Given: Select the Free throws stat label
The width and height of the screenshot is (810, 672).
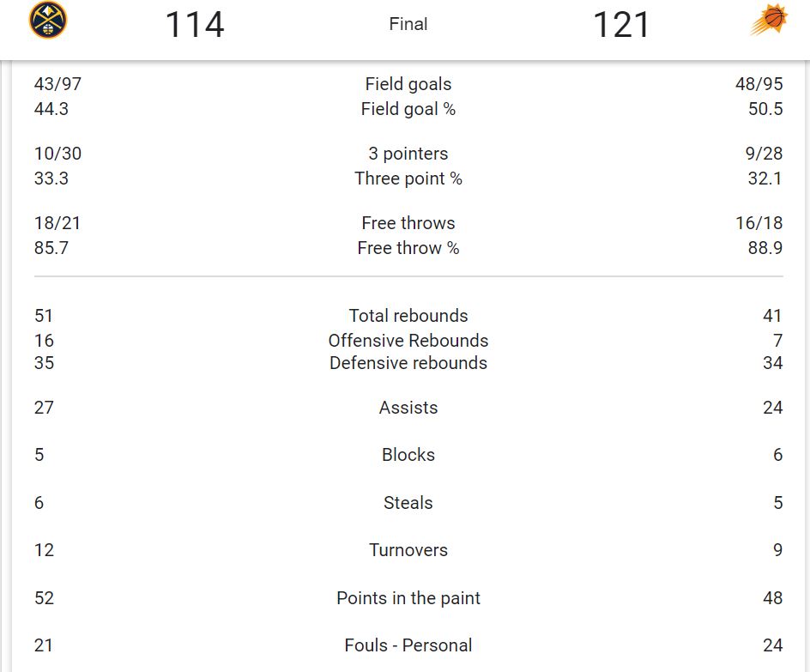Looking at the screenshot, I should pyautogui.click(x=408, y=223).
